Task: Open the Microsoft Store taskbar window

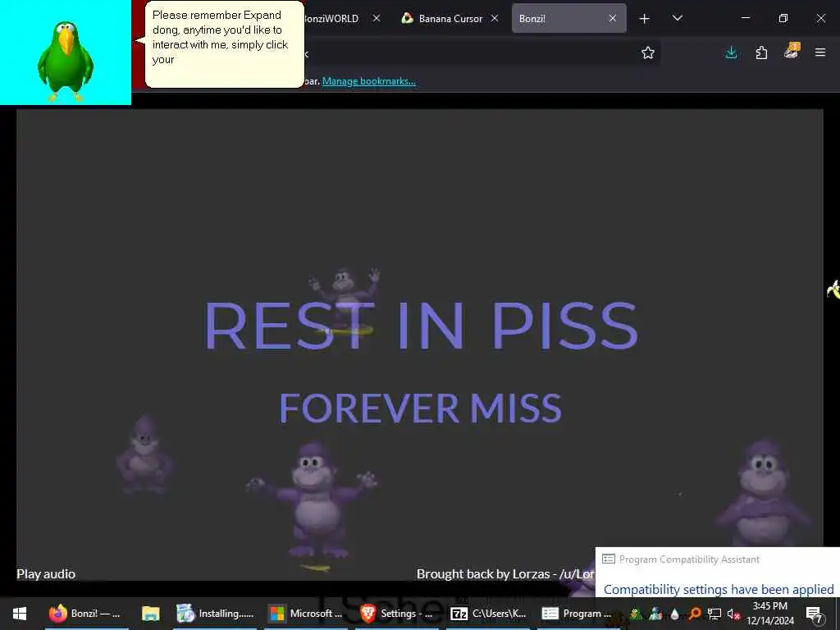Action: click(x=306, y=614)
